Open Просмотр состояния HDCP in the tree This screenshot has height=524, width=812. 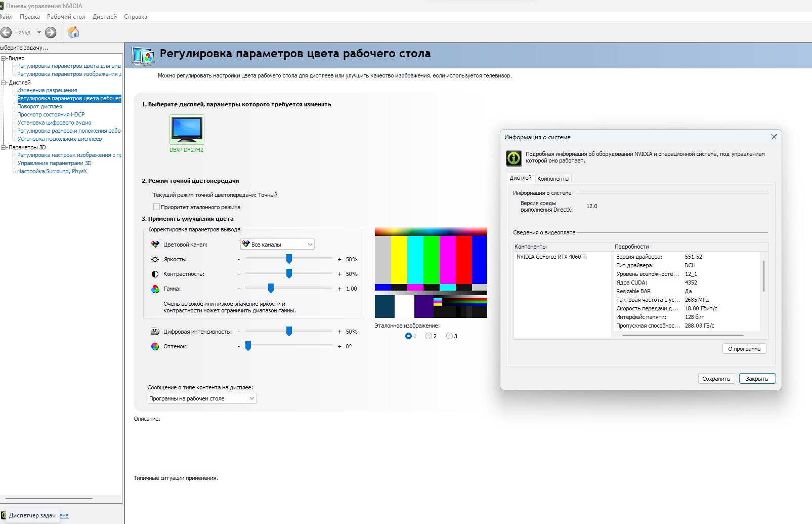coord(51,114)
